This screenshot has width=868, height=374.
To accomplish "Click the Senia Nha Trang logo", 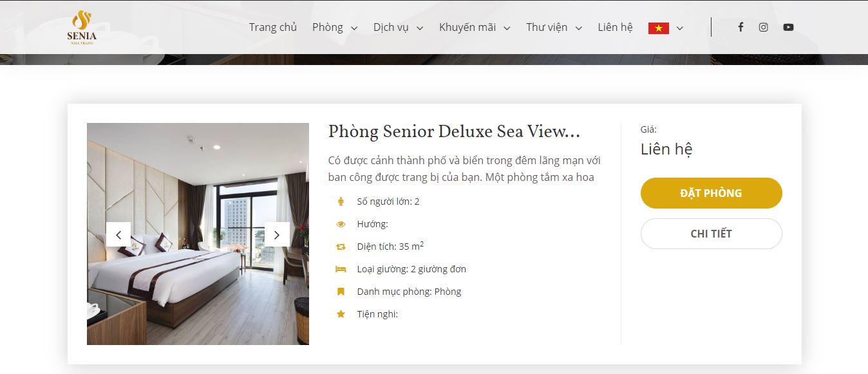I will point(82,26).
